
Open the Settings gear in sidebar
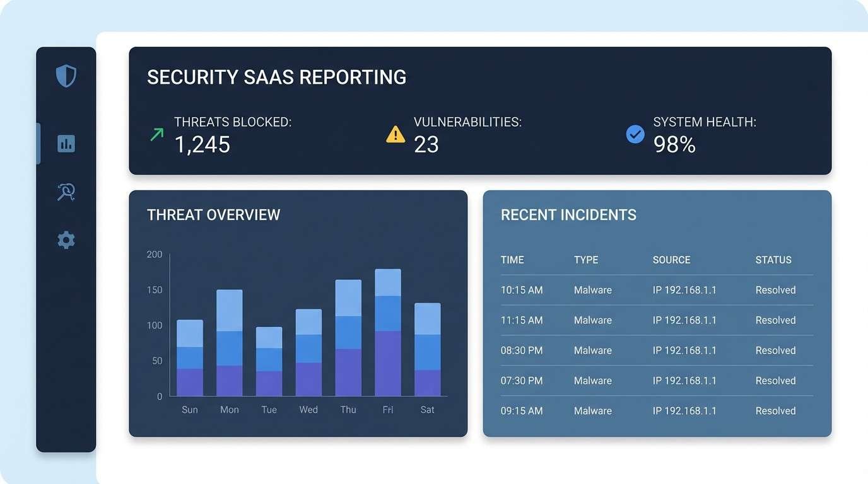66,239
